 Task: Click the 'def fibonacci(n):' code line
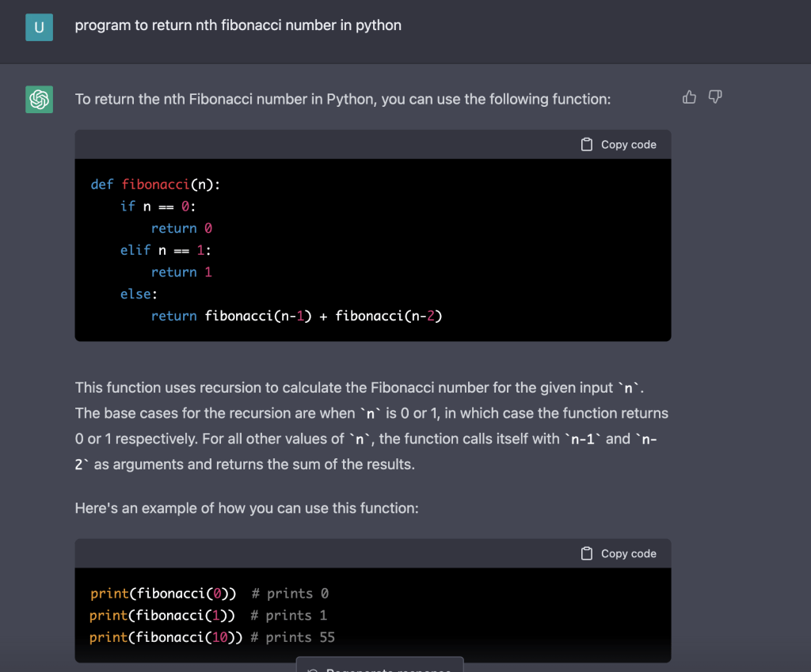click(156, 184)
